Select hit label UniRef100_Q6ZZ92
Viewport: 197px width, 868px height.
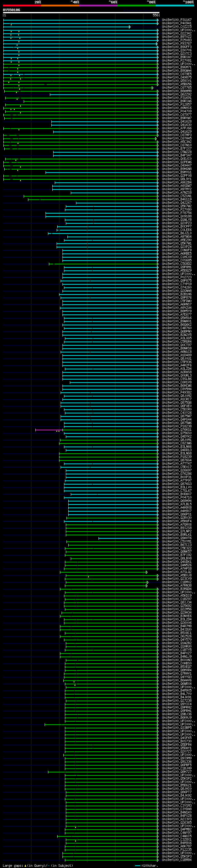177,94
